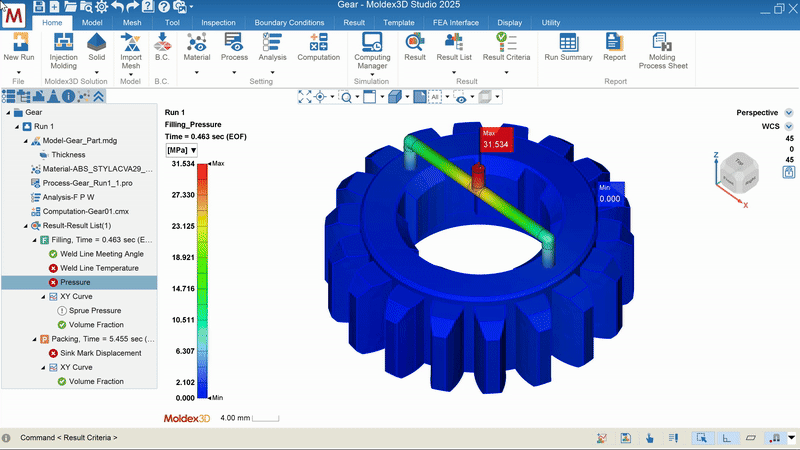800x450 pixels.
Task: Click the Redo arrow icon
Action: coord(133,7)
